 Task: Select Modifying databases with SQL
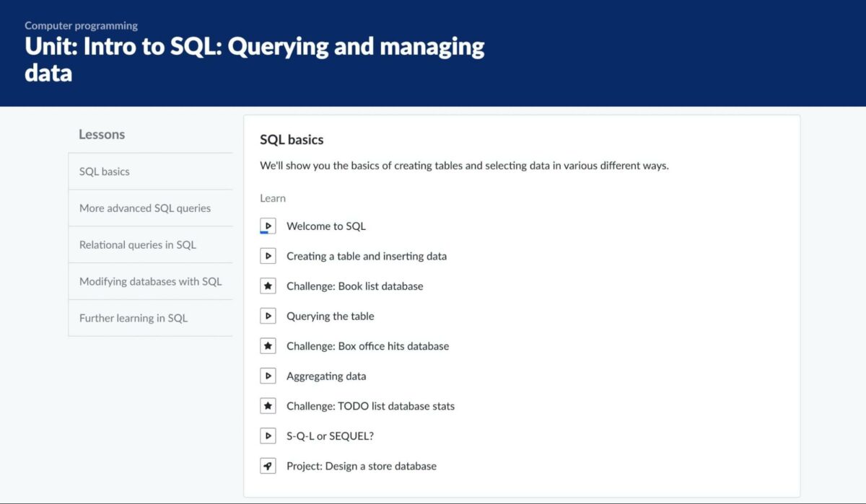click(151, 281)
